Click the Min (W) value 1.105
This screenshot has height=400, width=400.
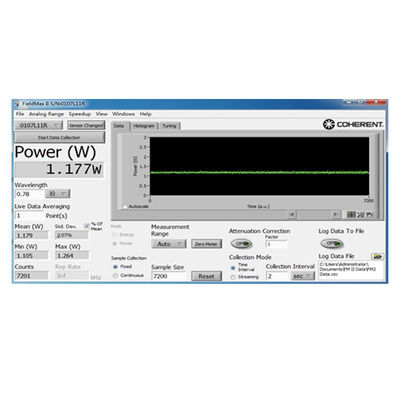(31, 256)
